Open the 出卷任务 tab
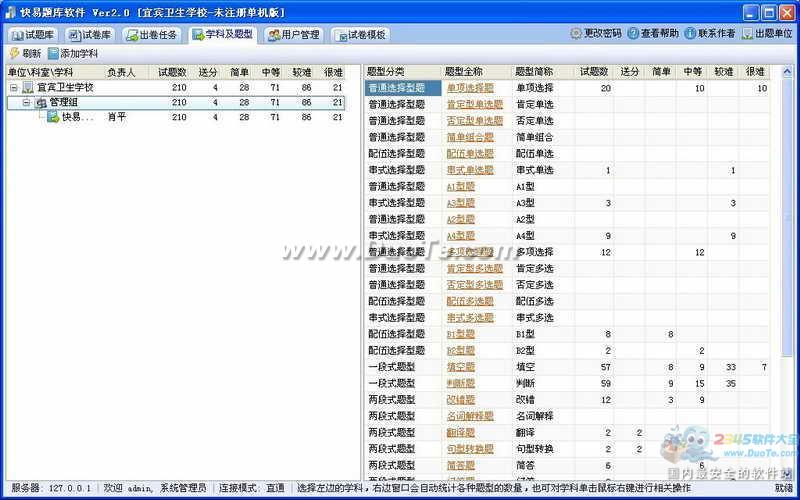This screenshot has height=500, width=800. [x=153, y=35]
